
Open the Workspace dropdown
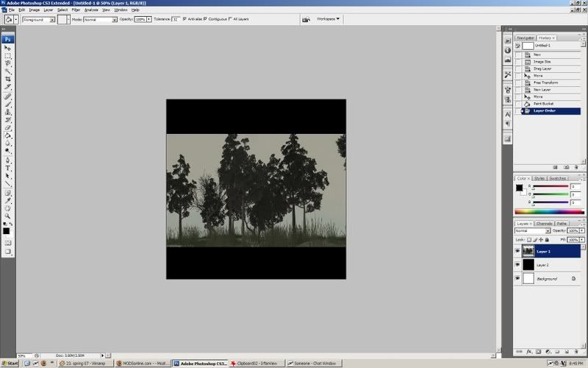(328, 18)
